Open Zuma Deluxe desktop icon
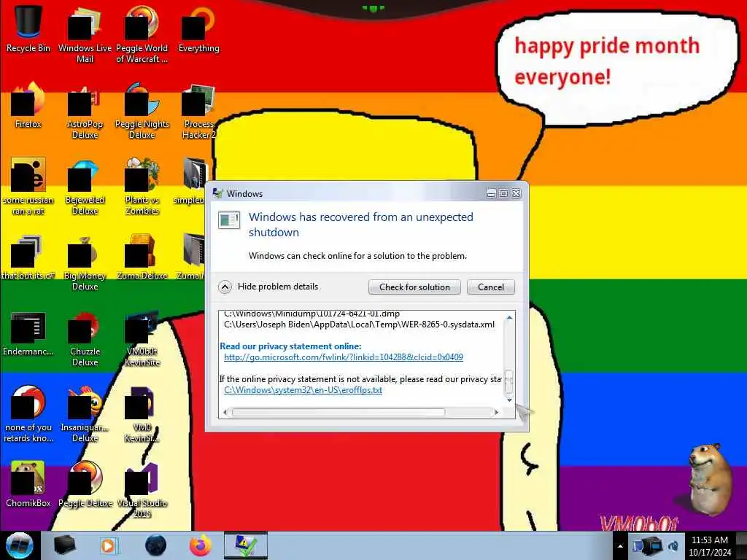Screen dimensions: 747x560 (142, 257)
